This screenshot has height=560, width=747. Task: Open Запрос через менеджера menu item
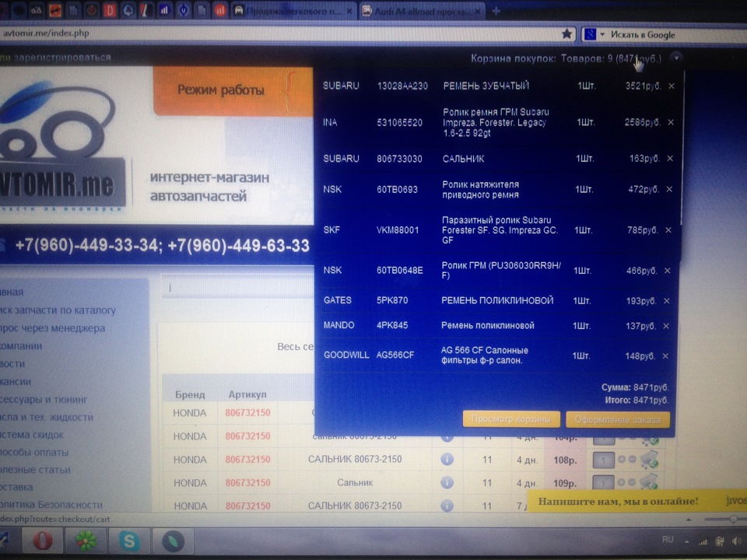52,328
